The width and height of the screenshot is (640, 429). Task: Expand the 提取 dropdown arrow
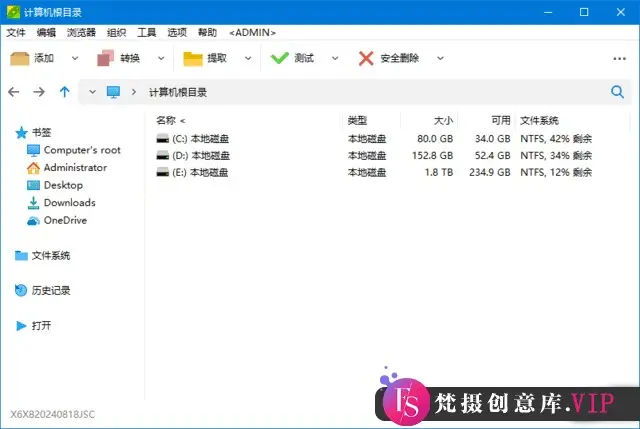coord(248,58)
